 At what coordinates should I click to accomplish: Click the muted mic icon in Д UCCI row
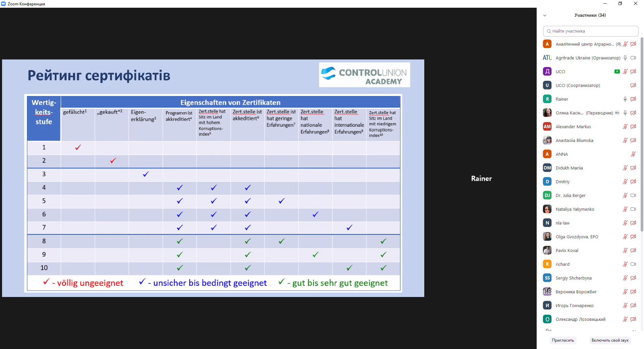(625, 71)
